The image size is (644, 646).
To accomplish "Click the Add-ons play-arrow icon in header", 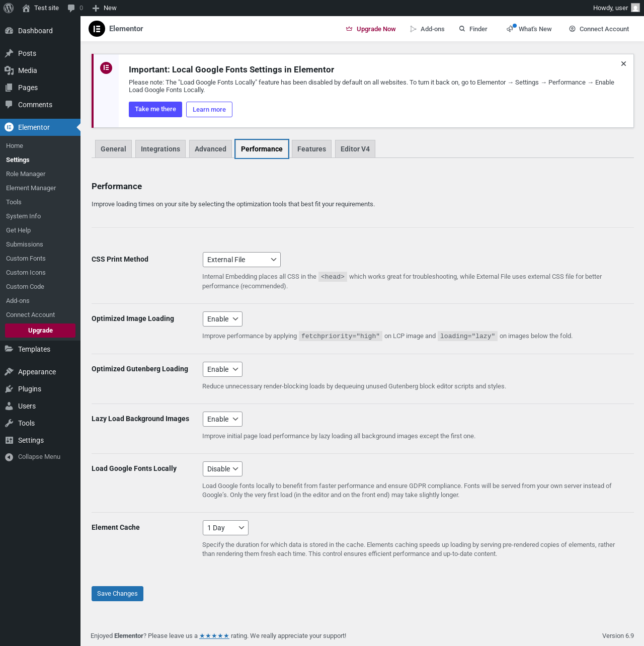I will (x=413, y=29).
